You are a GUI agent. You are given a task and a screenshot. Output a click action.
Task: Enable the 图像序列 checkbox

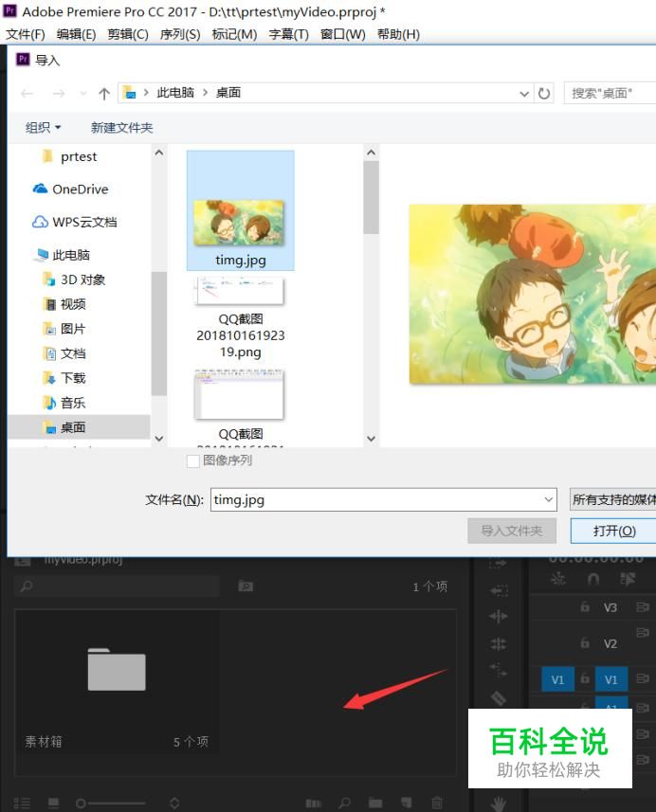pyautogui.click(x=192, y=460)
